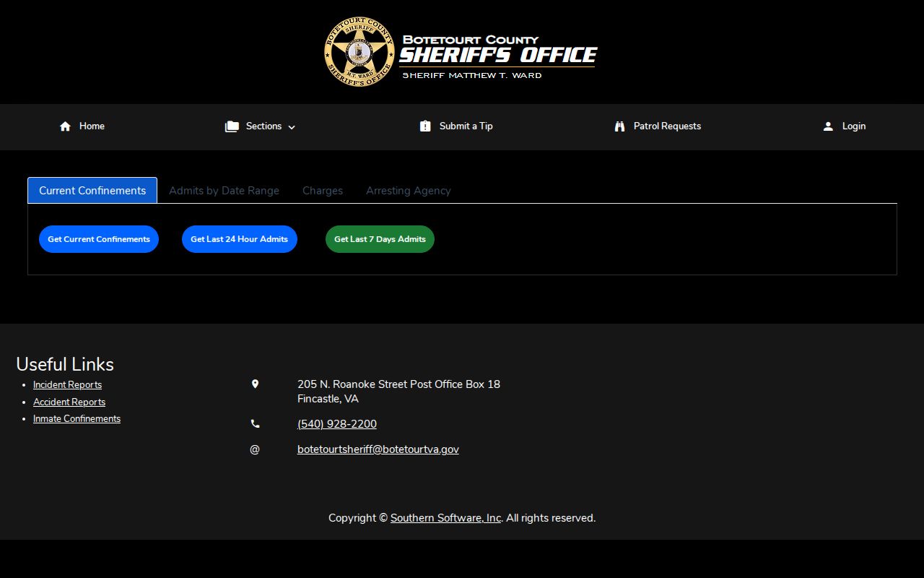
Task: Go to Home in navigation bar
Action: pyautogui.click(x=92, y=126)
